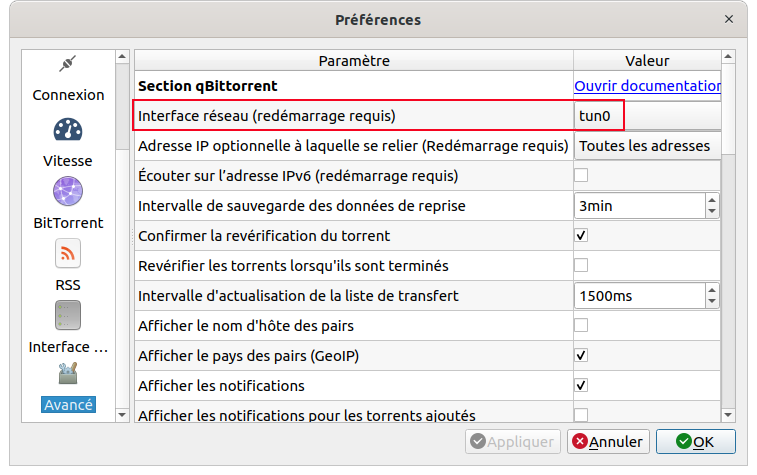Select the Vitesse speedometer icon

(x=68, y=129)
